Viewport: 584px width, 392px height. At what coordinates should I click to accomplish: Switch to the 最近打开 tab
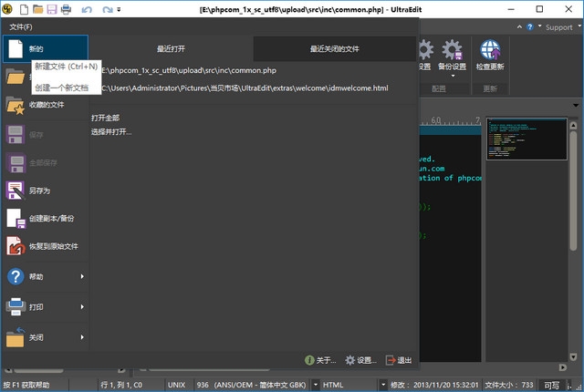point(171,48)
